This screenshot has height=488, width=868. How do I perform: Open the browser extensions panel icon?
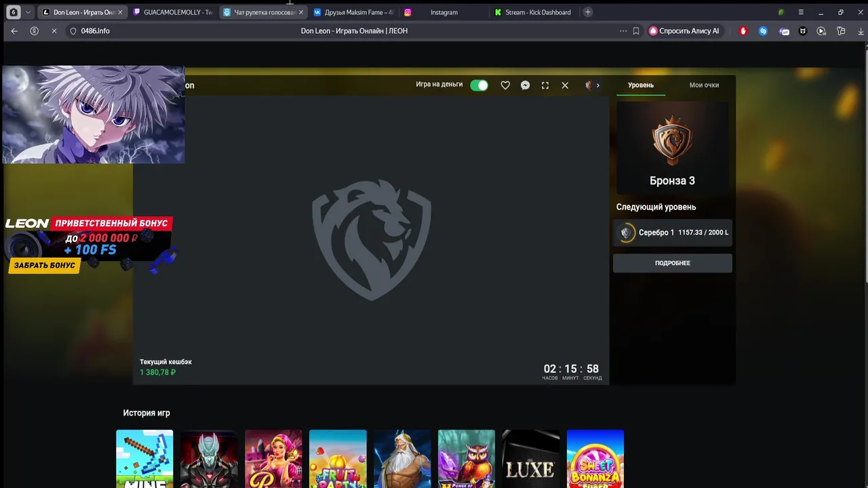click(841, 31)
